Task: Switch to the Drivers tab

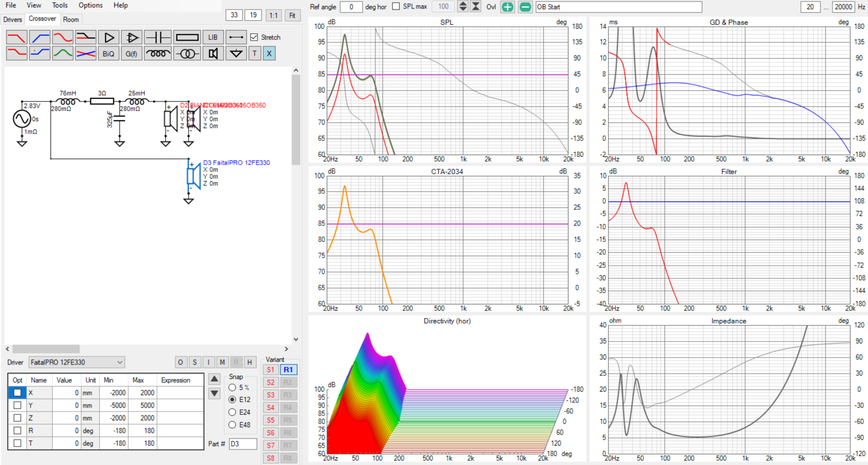Action: point(13,19)
